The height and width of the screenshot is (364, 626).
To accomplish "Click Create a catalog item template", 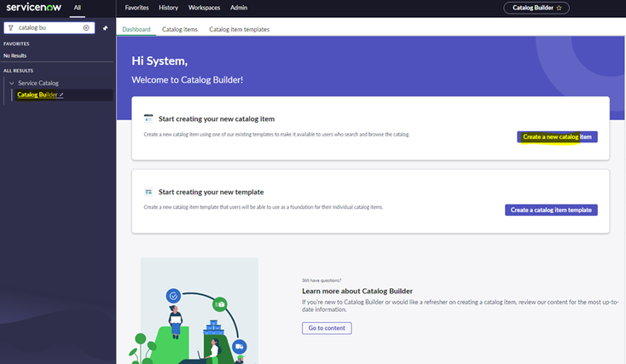I will pos(551,210).
